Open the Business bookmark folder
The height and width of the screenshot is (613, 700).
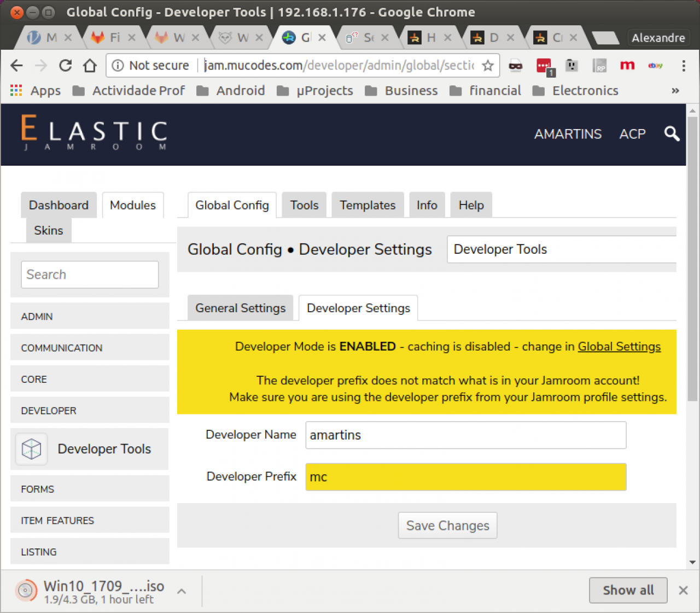tap(401, 90)
